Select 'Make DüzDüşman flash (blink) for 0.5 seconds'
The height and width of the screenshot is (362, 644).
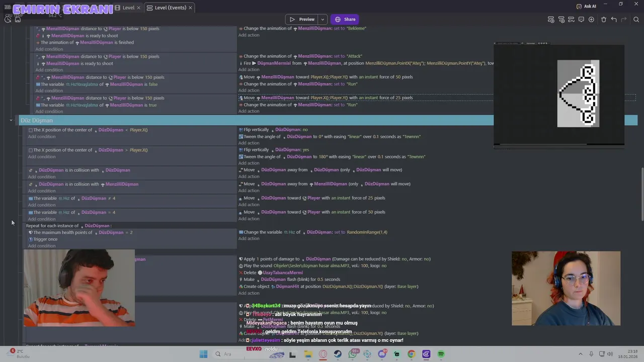(289, 280)
